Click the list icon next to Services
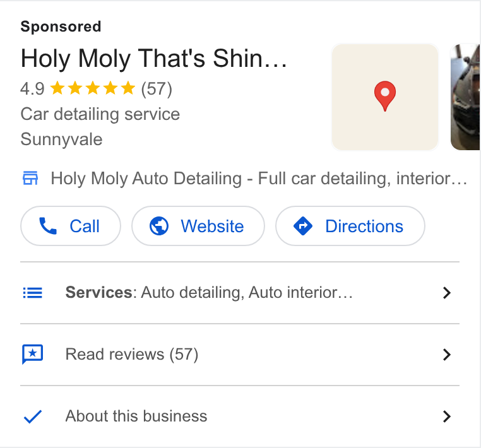Viewport: 481px width, 448px height. pos(33,293)
